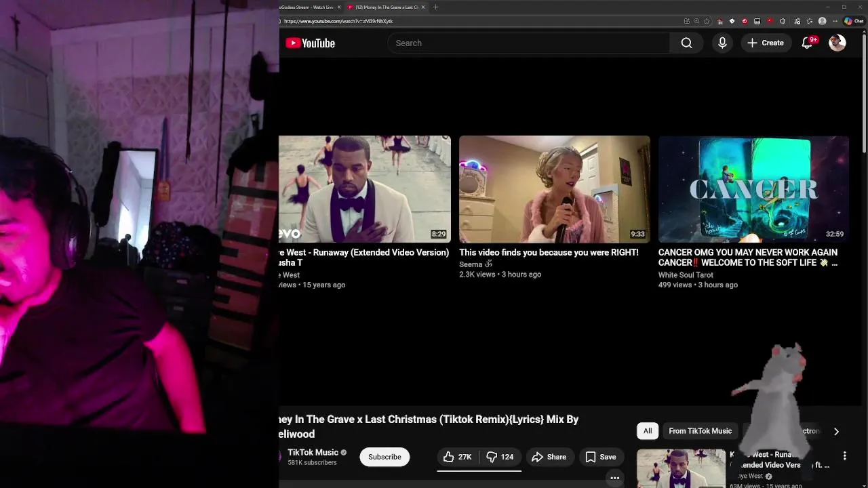
Task: Click the Create button
Action: click(x=766, y=43)
